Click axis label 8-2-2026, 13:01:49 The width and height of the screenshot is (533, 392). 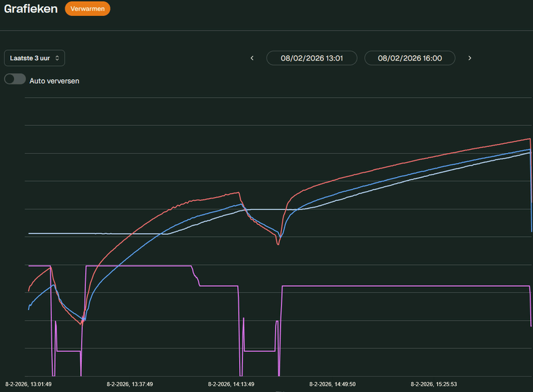(x=28, y=384)
